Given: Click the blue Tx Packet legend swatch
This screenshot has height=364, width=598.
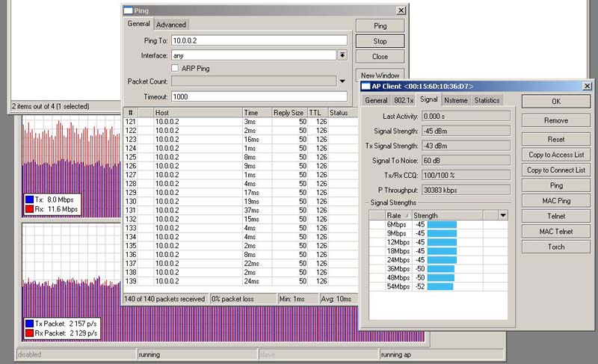Looking at the screenshot, I should pos(29,324).
